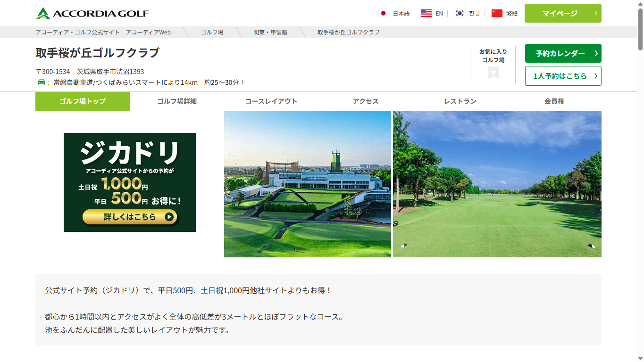Switch language to 繁體
Image resolution: width=644 pixels, height=362 pixels.
(512, 13)
